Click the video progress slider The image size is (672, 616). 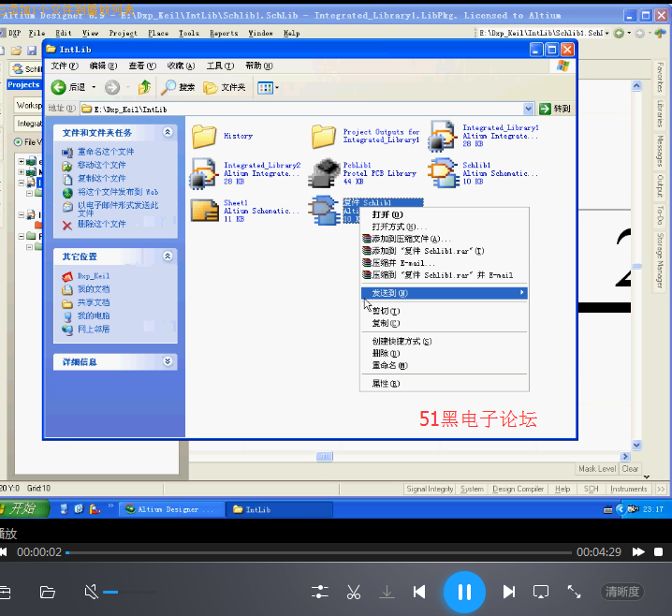318,552
